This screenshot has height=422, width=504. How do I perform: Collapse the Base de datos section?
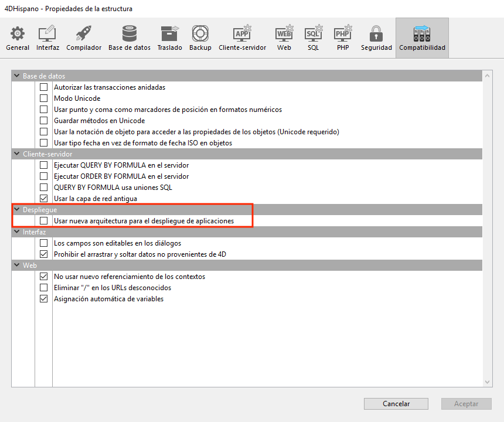17,76
